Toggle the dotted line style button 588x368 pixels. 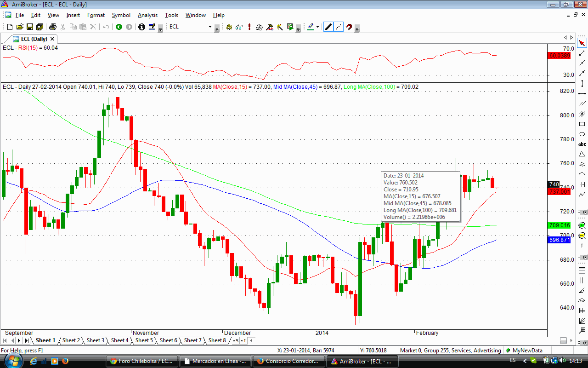point(339,27)
